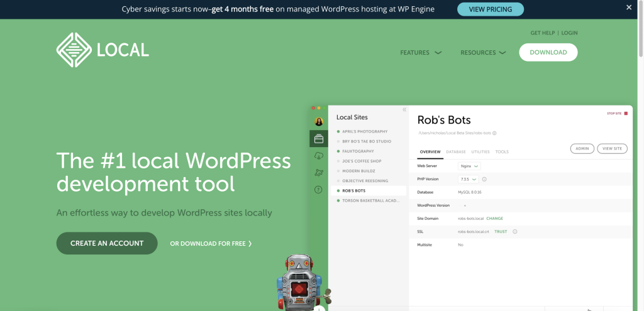The height and width of the screenshot is (311, 644).
Task: Switch to the UTILITIES tab
Action: 480,152
